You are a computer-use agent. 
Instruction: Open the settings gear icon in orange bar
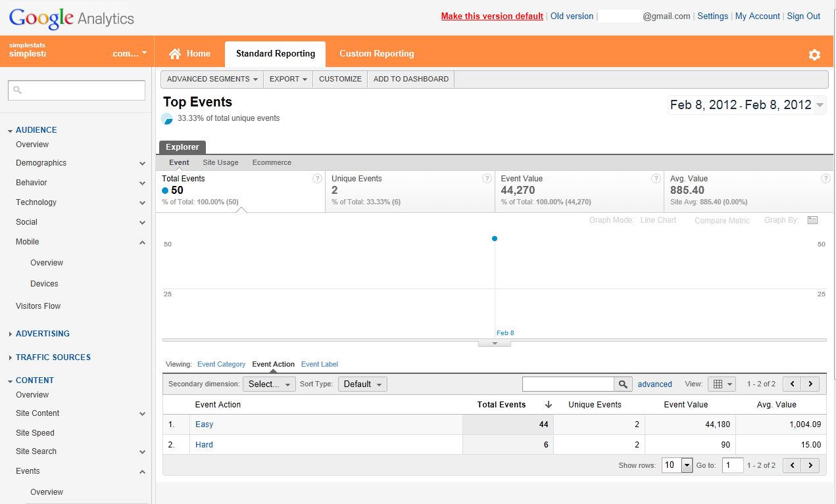[x=814, y=55]
